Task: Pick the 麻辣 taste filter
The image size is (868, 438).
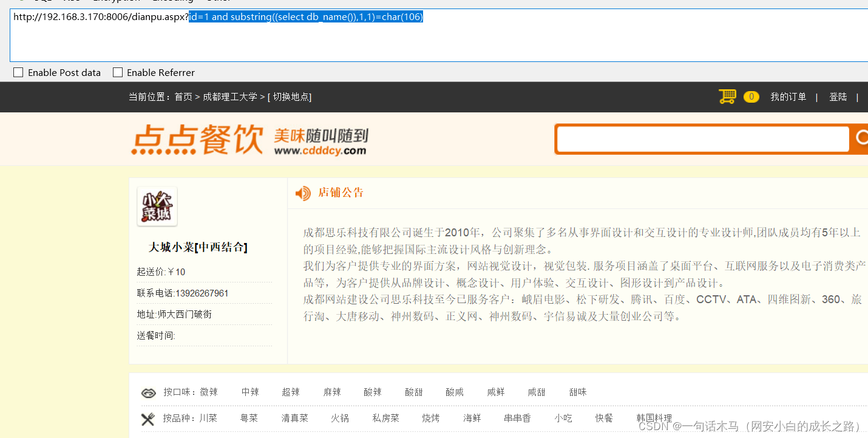Action: pyautogui.click(x=332, y=392)
